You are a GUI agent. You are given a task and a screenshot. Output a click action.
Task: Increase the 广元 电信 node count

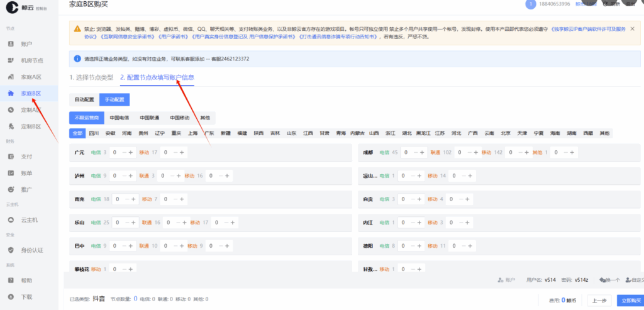(x=131, y=152)
